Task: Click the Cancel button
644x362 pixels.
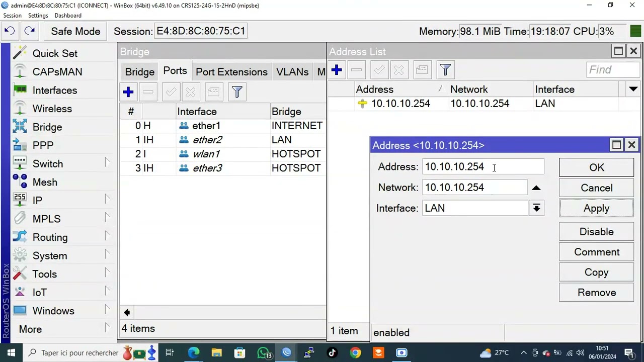Action: [x=597, y=188]
